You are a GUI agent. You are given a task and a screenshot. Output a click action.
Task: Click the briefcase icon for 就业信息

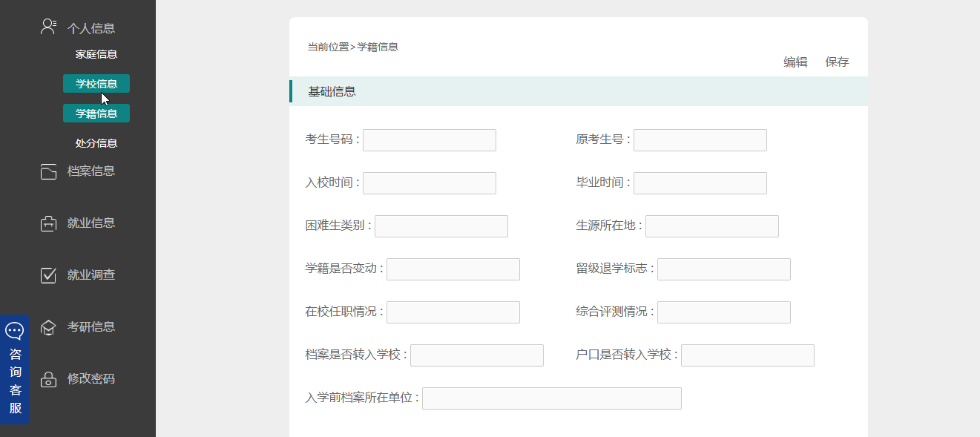coord(48,223)
